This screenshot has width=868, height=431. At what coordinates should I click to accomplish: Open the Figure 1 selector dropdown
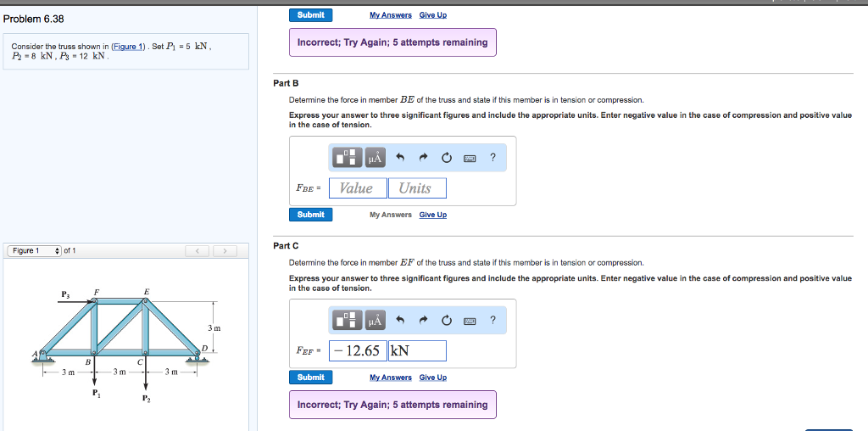click(34, 251)
